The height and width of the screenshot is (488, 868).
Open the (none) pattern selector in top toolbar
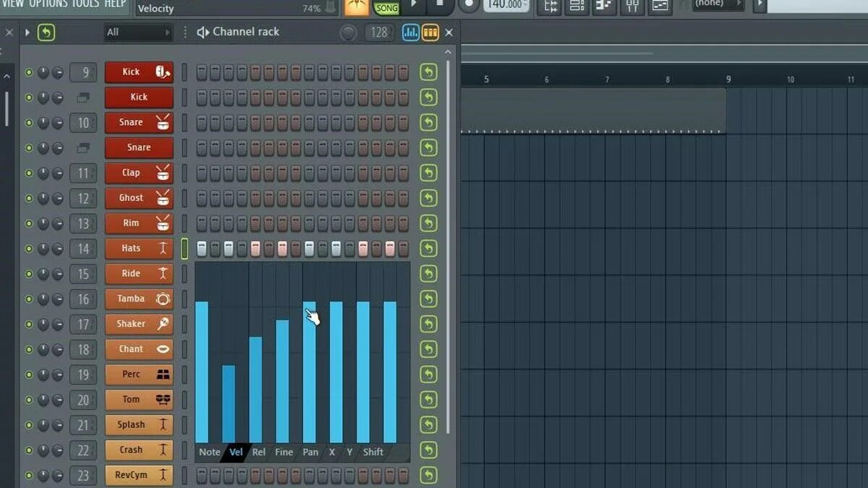tap(717, 4)
